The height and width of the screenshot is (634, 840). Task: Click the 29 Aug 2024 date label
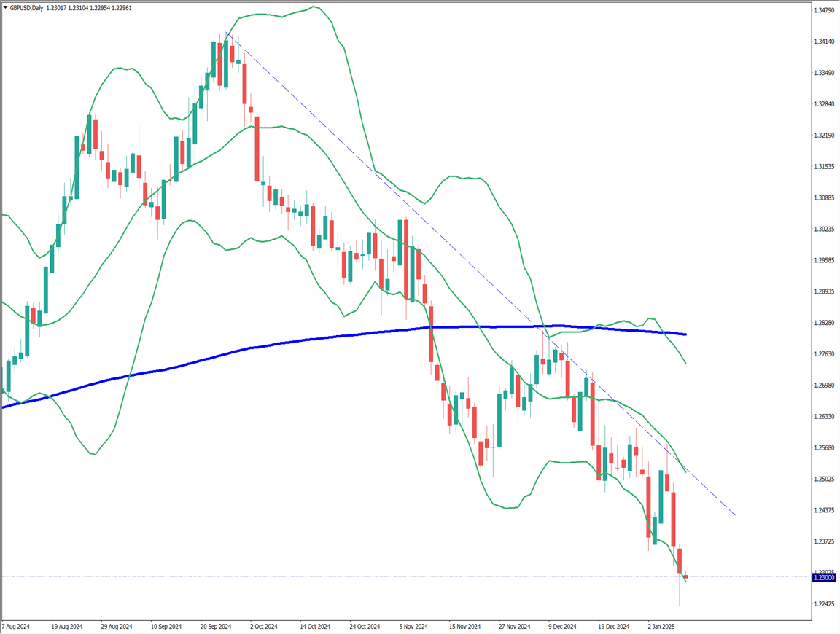(116, 626)
